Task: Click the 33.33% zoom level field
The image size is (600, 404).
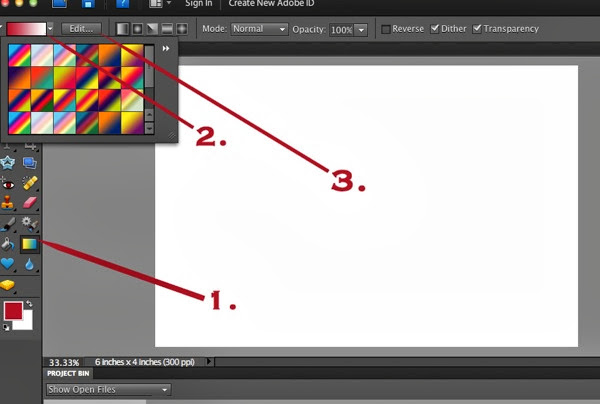Action: click(x=64, y=362)
